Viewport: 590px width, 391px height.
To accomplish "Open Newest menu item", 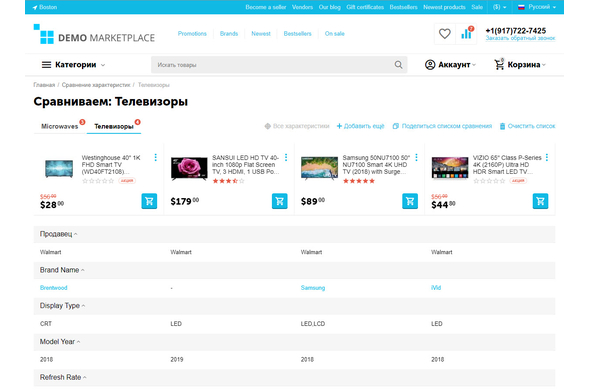I will point(261,33).
